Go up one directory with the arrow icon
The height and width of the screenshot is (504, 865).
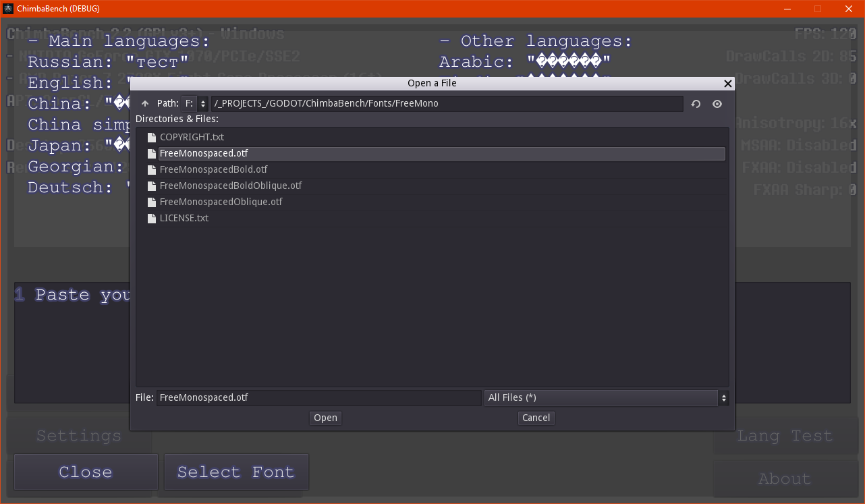click(x=145, y=104)
